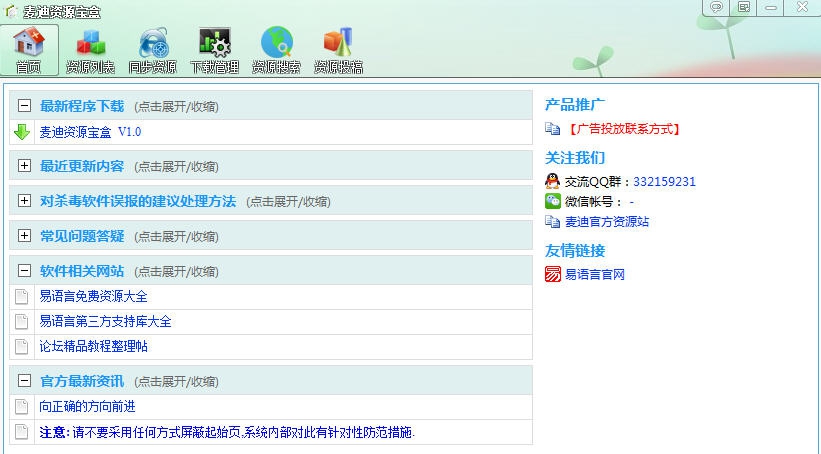Click the 软件相关网站 heading text
Image resolution: width=821 pixels, height=454 pixels.
[x=82, y=271]
